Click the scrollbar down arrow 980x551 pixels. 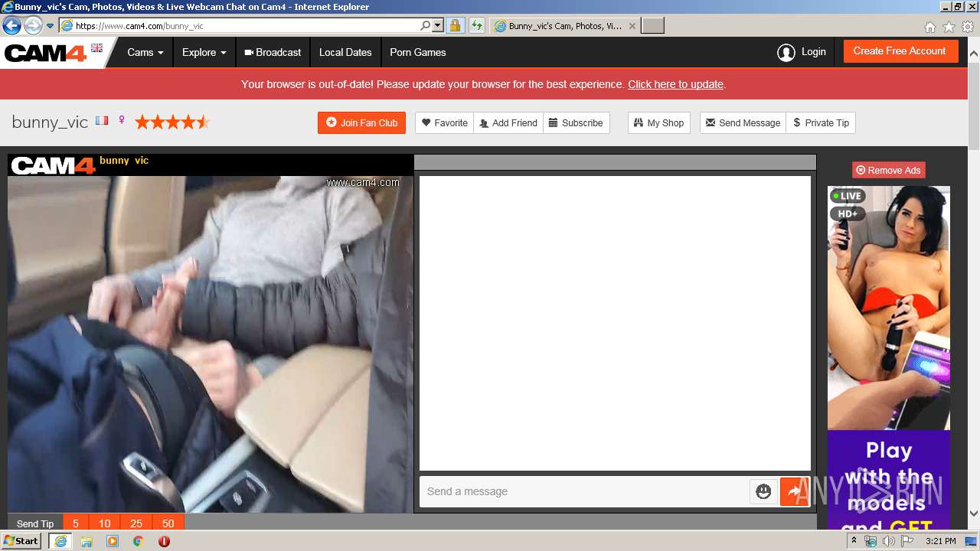tap(974, 514)
